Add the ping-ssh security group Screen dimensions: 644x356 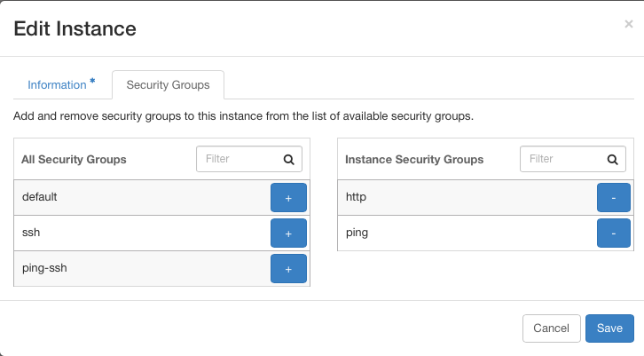[288, 268]
